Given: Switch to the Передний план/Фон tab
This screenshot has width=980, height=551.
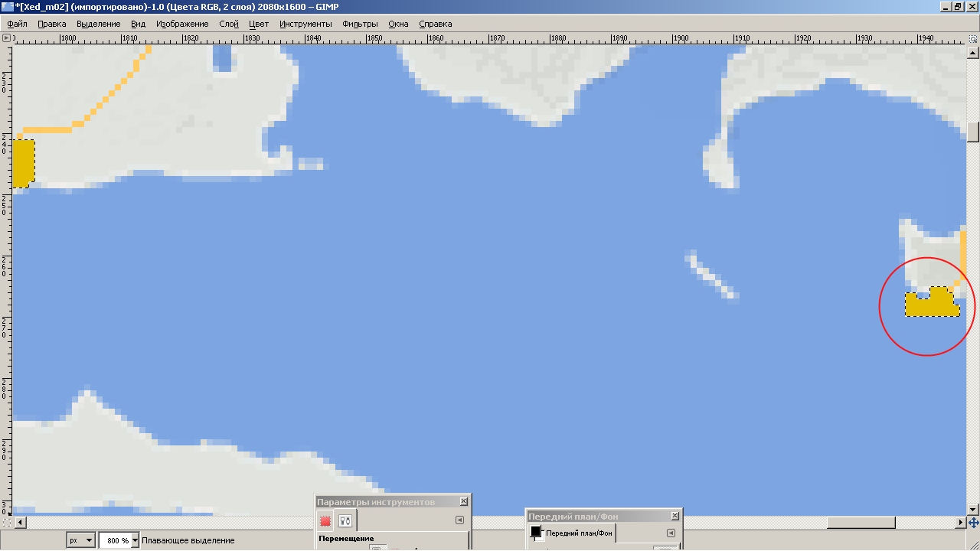Looking at the screenshot, I should click(x=572, y=533).
